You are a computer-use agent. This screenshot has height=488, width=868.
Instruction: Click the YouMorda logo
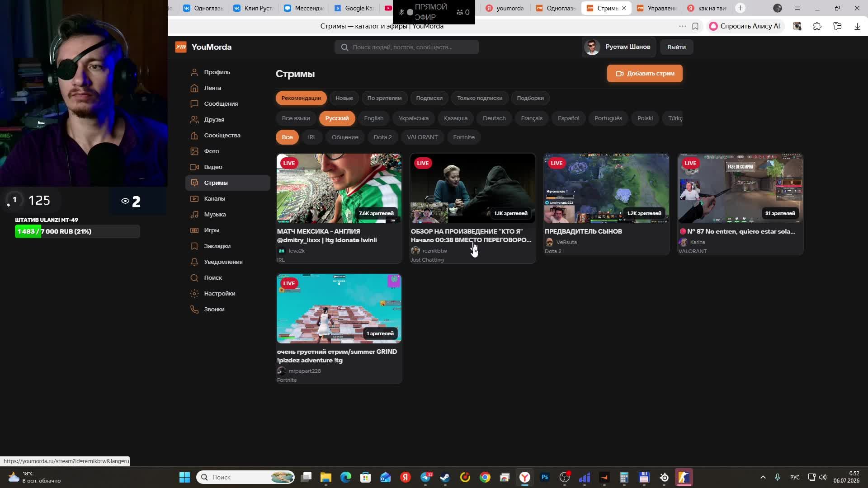[x=203, y=47]
